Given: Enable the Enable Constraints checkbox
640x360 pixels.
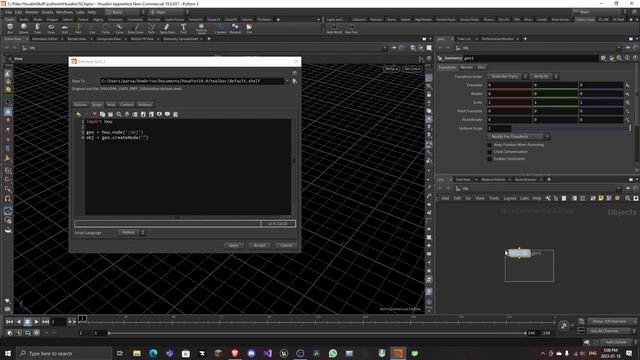Looking at the screenshot, I should 490,159.
